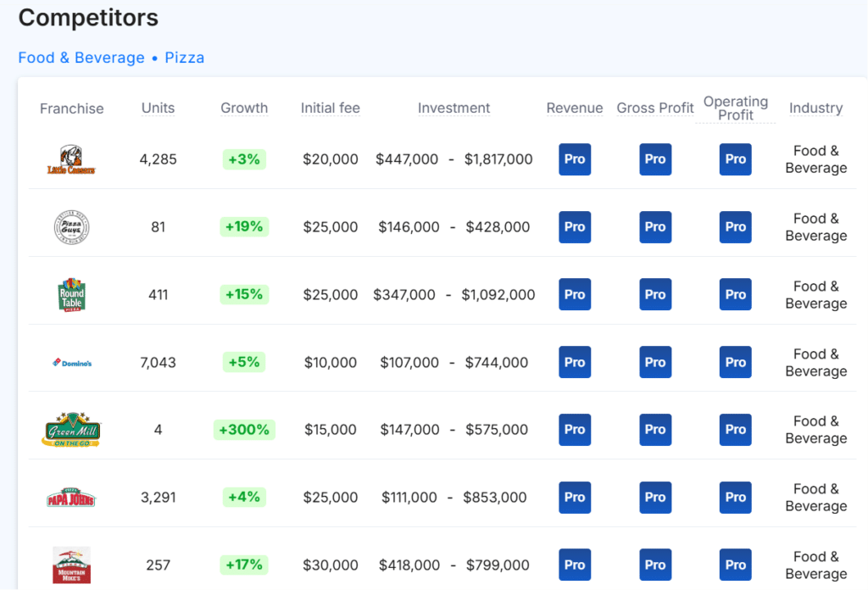Screen dimensions: 868x590
Task: Select the $20,000 initial fee value
Action: (x=331, y=159)
